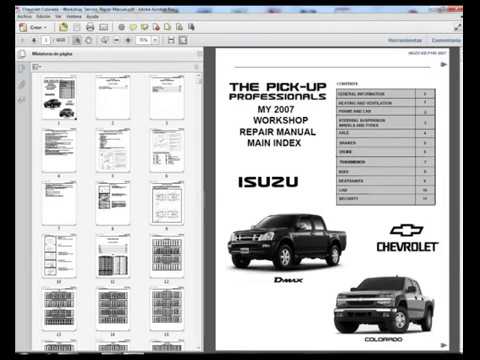Open the Ventana menu

click(x=74, y=16)
